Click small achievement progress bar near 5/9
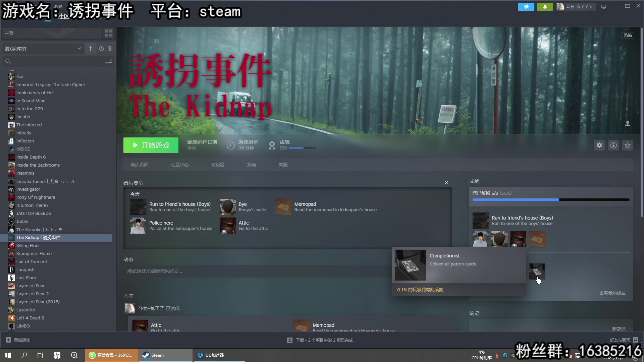 (x=302, y=148)
